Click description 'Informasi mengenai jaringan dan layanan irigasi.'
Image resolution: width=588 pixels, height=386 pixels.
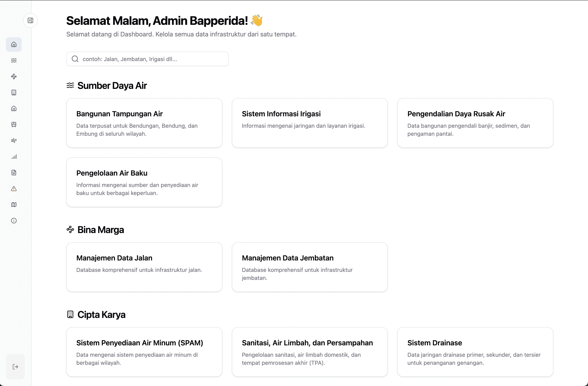click(x=304, y=126)
